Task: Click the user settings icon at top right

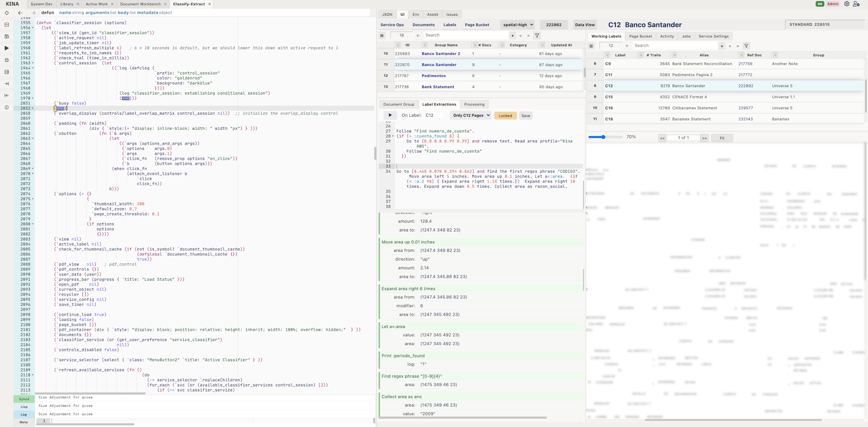Action: tap(856, 4)
